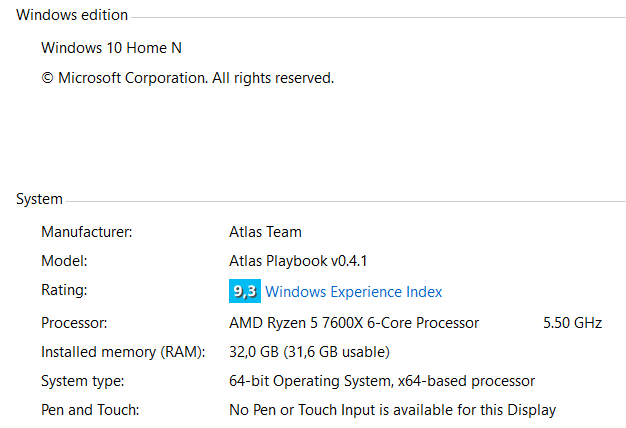This screenshot has height=428, width=626.
Task: Click the Pen and Touch label
Action: click(89, 410)
